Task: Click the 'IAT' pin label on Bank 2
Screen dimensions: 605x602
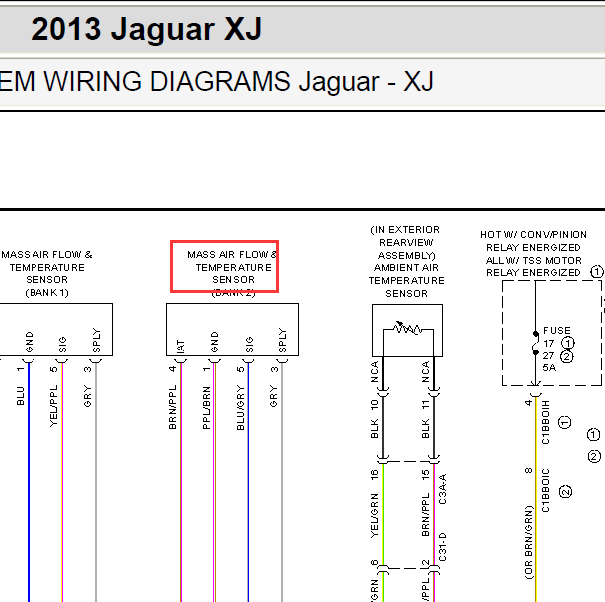Action: pyautogui.click(x=180, y=346)
